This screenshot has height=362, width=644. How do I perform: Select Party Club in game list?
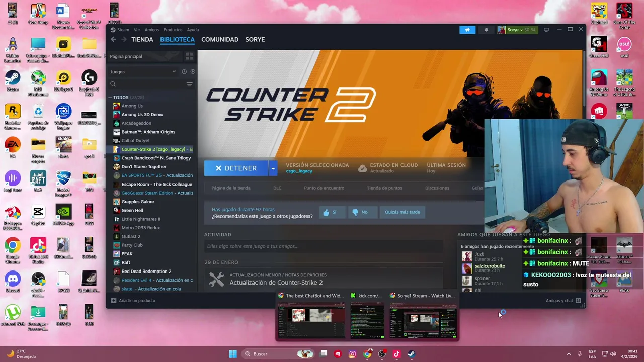[x=132, y=245]
